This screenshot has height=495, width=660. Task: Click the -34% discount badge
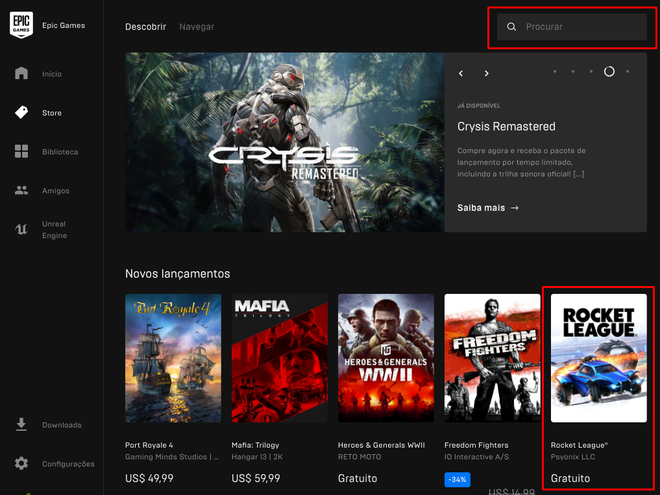pyautogui.click(x=457, y=479)
